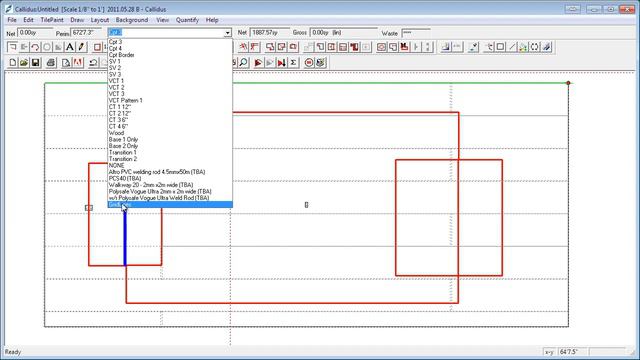This screenshot has height=360, width=640.
Task: Select the red curved arrow tool
Action: pos(36,47)
